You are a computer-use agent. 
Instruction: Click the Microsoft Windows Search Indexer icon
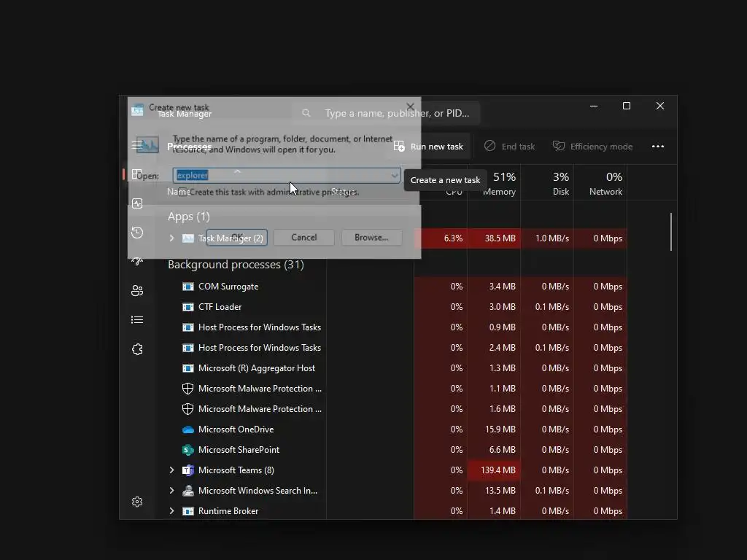click(188, 491)
